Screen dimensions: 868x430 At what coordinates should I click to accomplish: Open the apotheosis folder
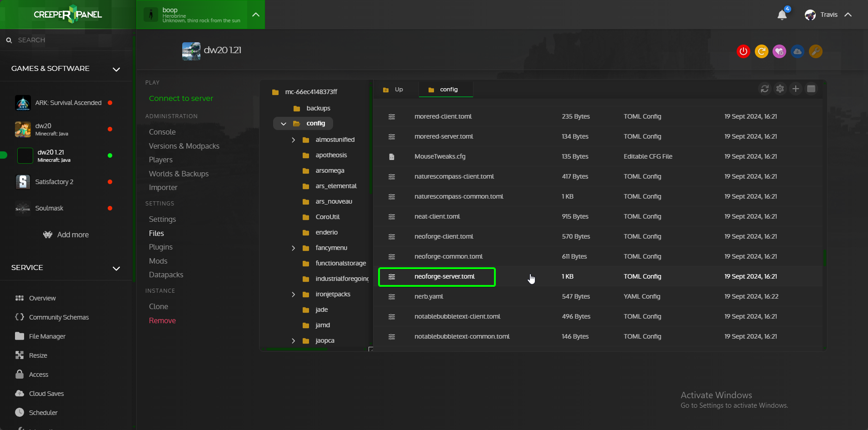coord(331,155)
